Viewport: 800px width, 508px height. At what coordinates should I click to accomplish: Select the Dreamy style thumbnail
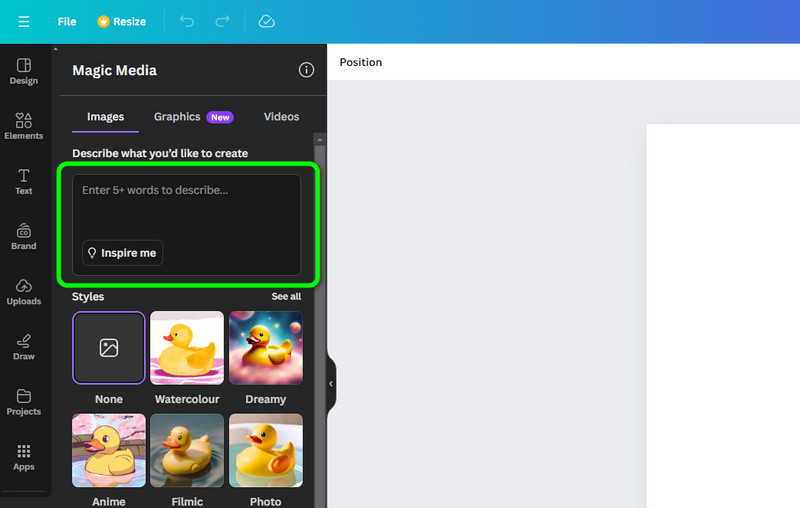point(266,348)
